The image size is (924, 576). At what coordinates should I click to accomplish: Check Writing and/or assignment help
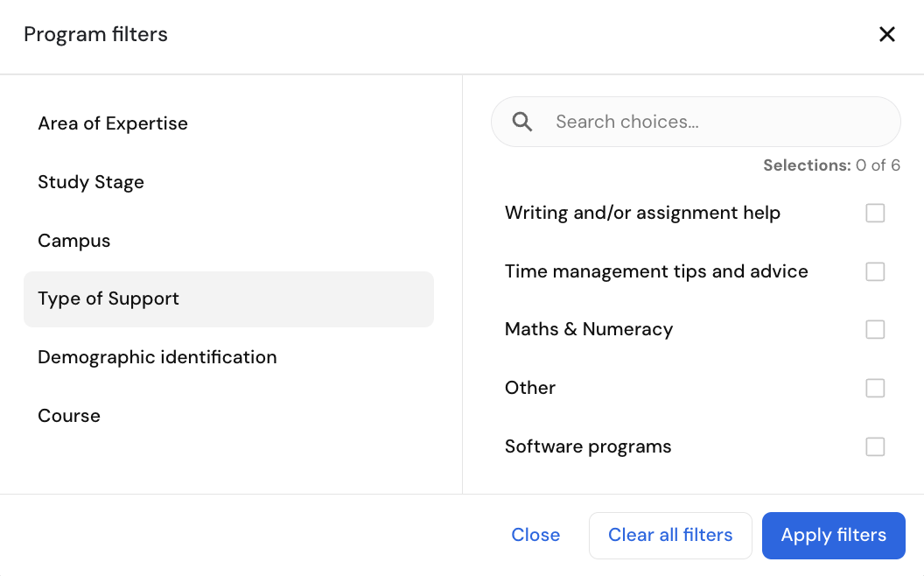click(875, 213)
